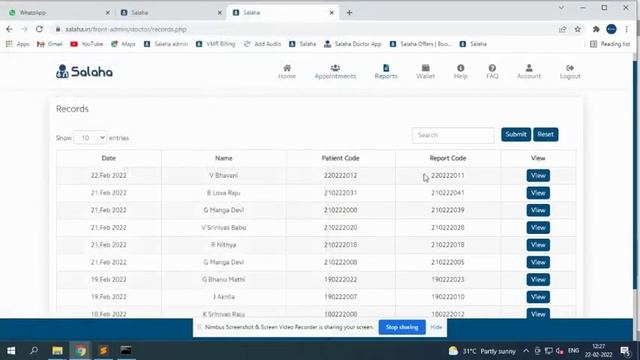
Task: Open VMR Billing bookmark
Action: [216, 44]
